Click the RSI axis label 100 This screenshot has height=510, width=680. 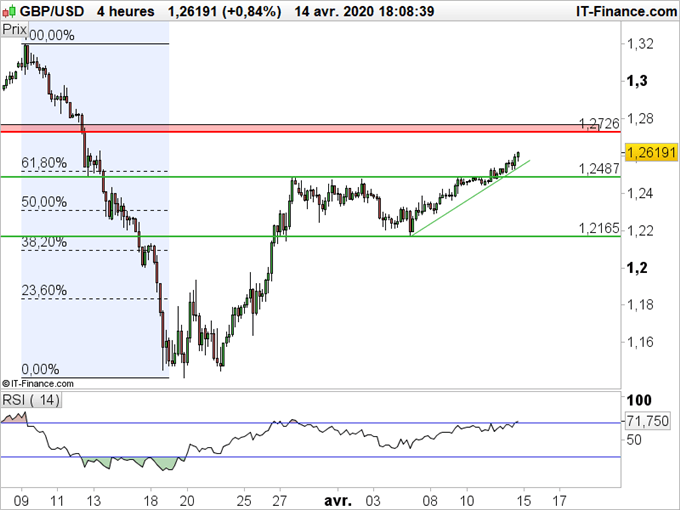tap(639, 400)
